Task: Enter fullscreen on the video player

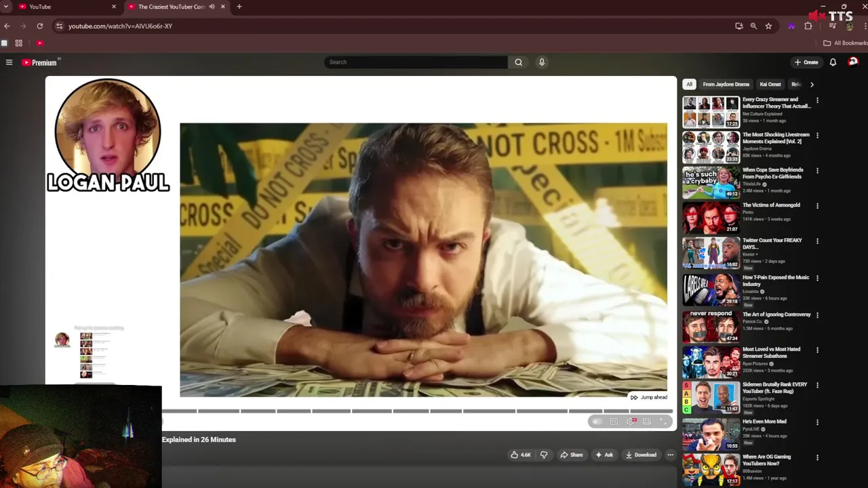Action: point(663,422)
